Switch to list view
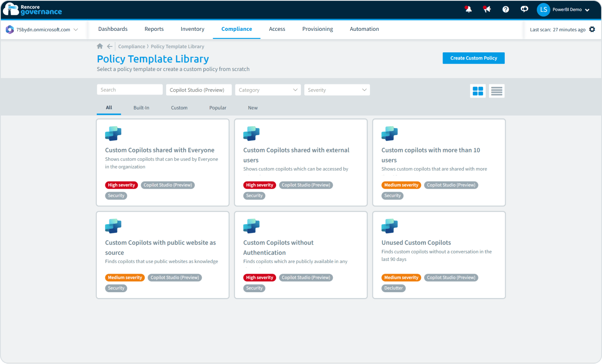This screenshot has height=364, width=602. [x=497, y=91]
